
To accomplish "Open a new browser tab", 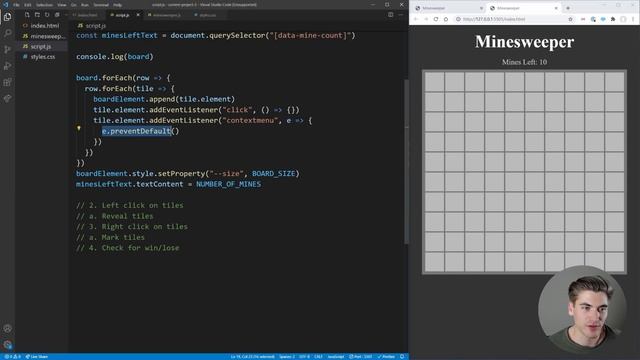I will [568, 8].
